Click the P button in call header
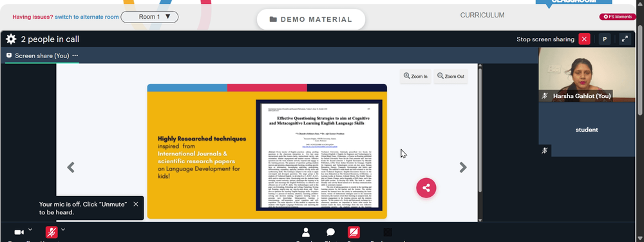The height and width of the screenshot is (242, 644). coord(605,39)
